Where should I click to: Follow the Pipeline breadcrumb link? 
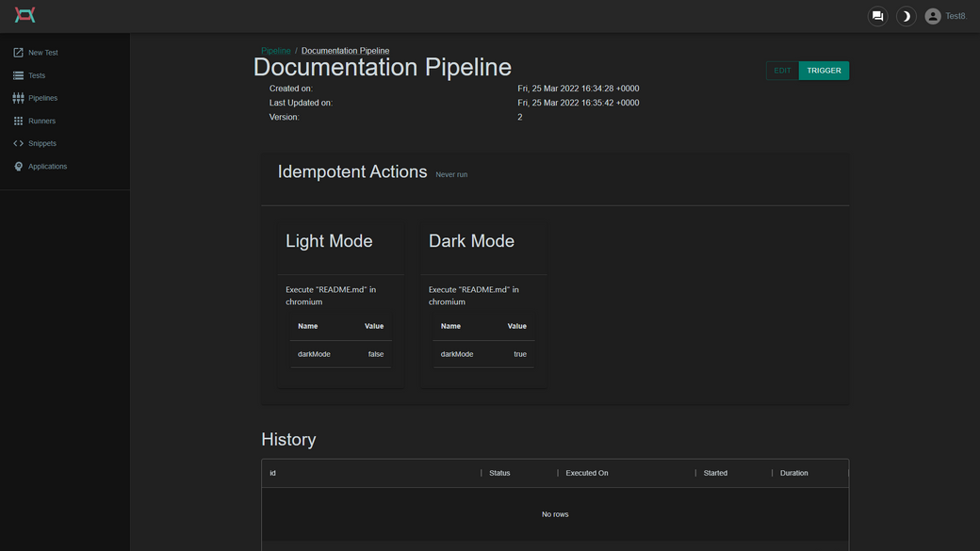[x=275, y=51]
